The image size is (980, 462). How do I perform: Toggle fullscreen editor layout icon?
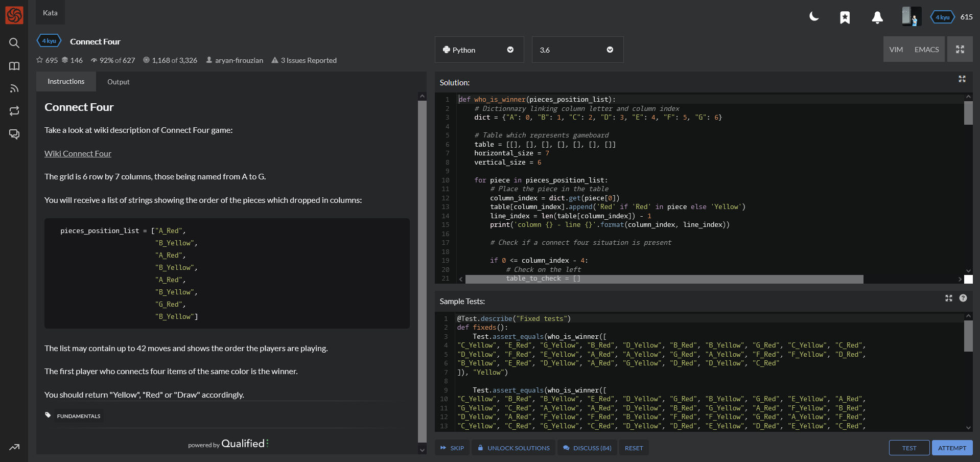(x=960, y=50)
